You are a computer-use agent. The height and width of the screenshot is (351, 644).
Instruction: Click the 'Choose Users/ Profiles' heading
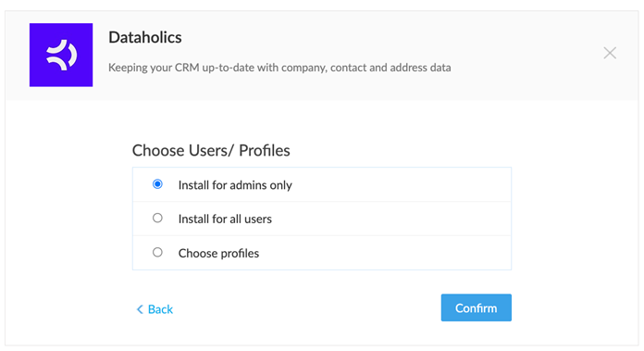tap(211, 150)
